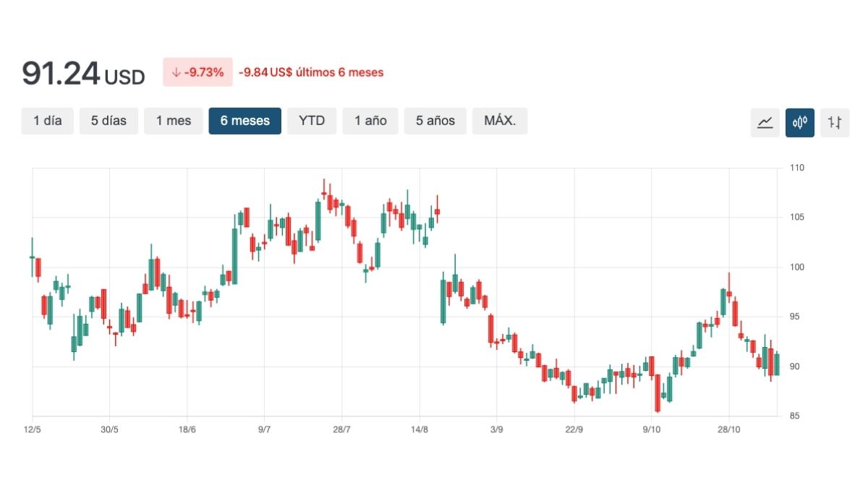Click the down arrow in the -9.73% badge

click(x=175, y=72)
